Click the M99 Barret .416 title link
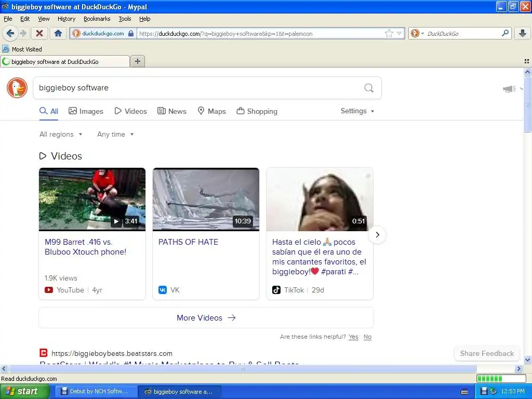The width and height of the screenshot is (532, 399). click(86, 247)
